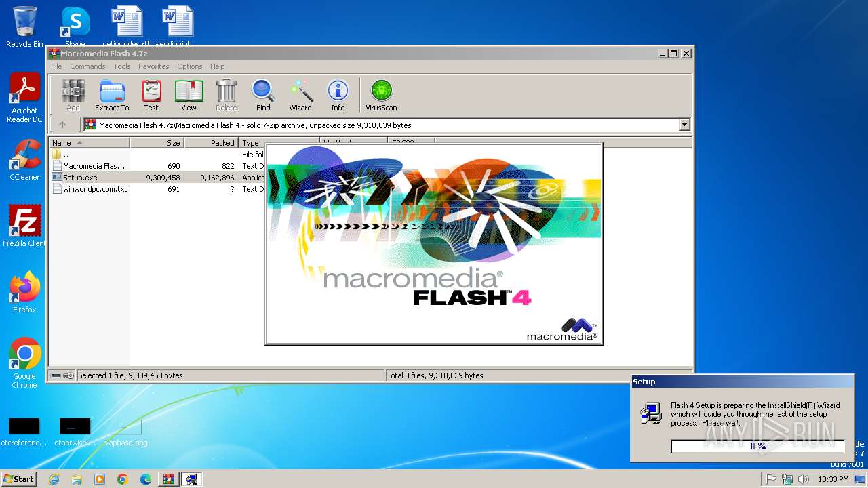The height and width of the screenshot is (488, 868).
Task: Show archive Info
Action: tap(338, 95)
